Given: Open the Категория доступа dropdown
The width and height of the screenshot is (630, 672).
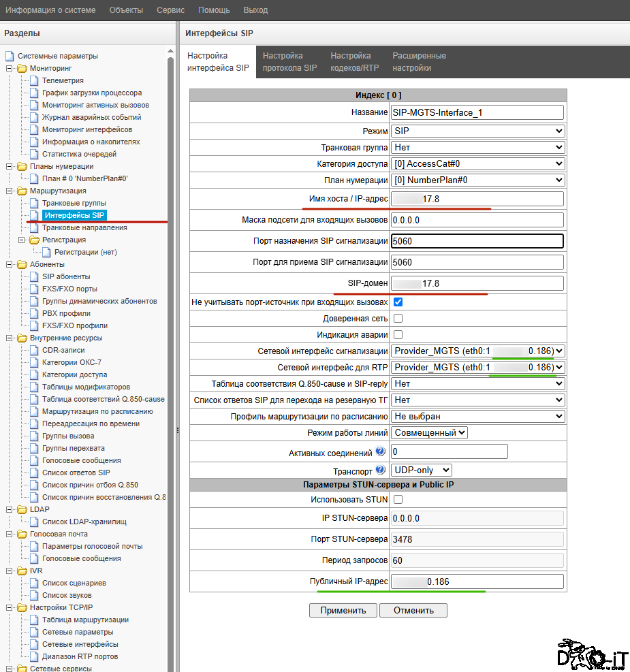Looking at the screenshot, I should 478,163.
